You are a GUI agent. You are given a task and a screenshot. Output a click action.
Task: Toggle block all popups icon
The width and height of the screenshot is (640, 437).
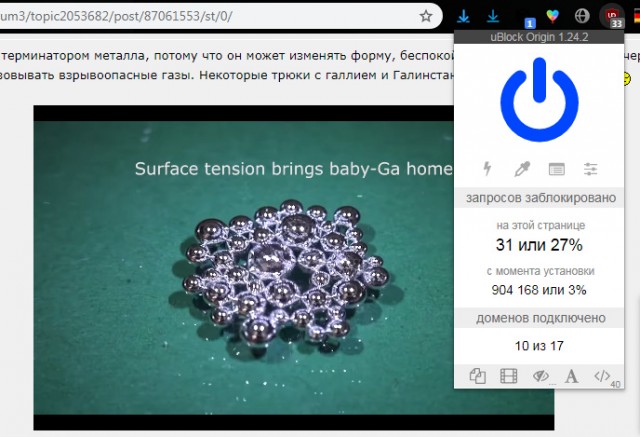[477, 376]
